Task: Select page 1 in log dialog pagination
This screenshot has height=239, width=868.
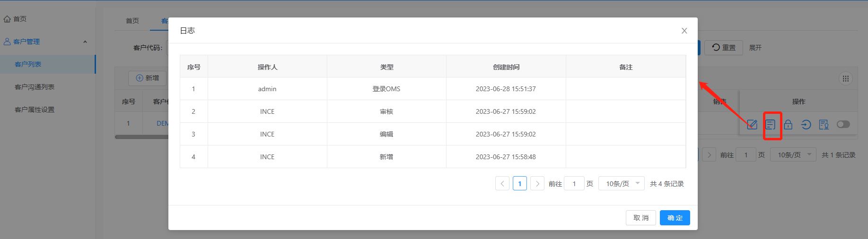Action: (x=520, y=183)
